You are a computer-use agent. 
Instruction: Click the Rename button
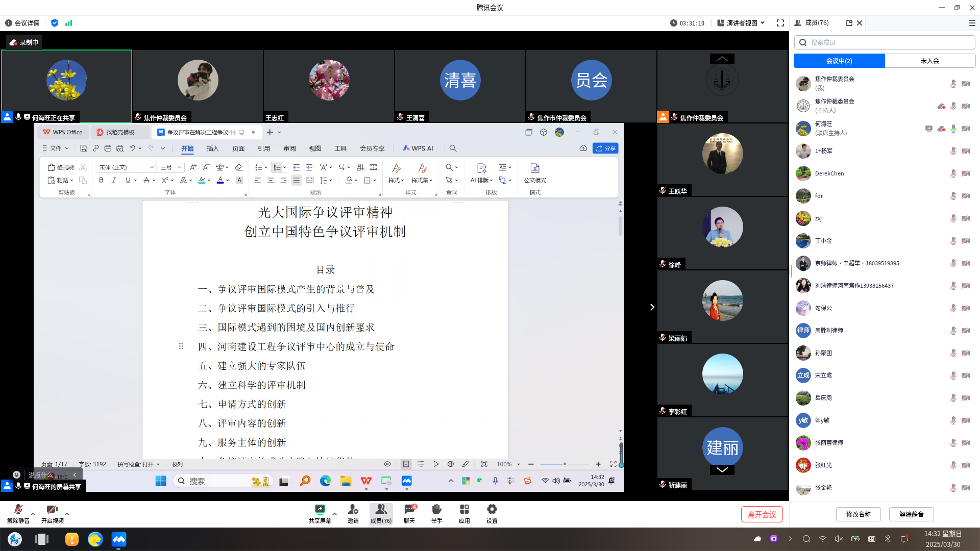[x=858, y=514]
